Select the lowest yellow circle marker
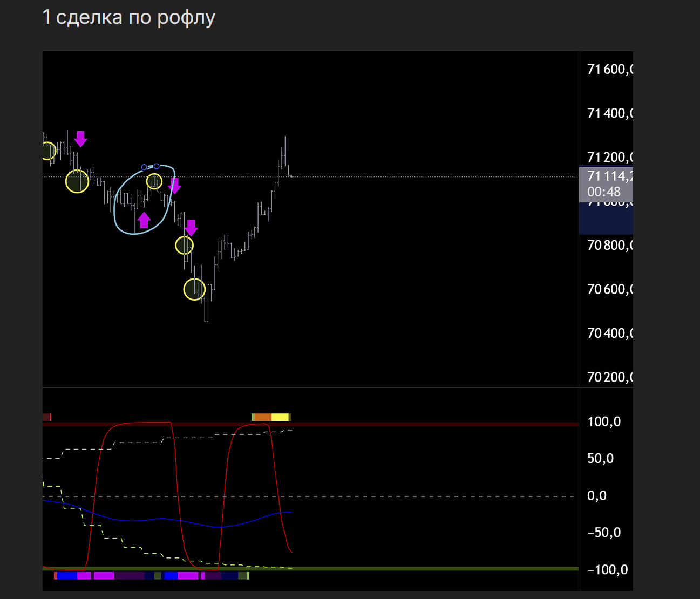700x599 pixels. coord(194,289)
